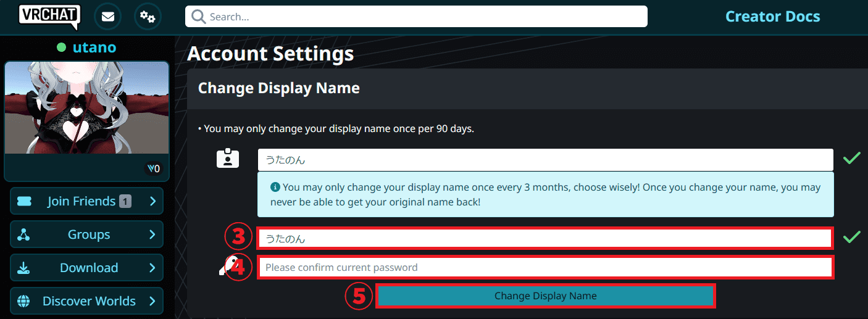Click the globe icon on Discover Worlds

(x=24, y=301)
